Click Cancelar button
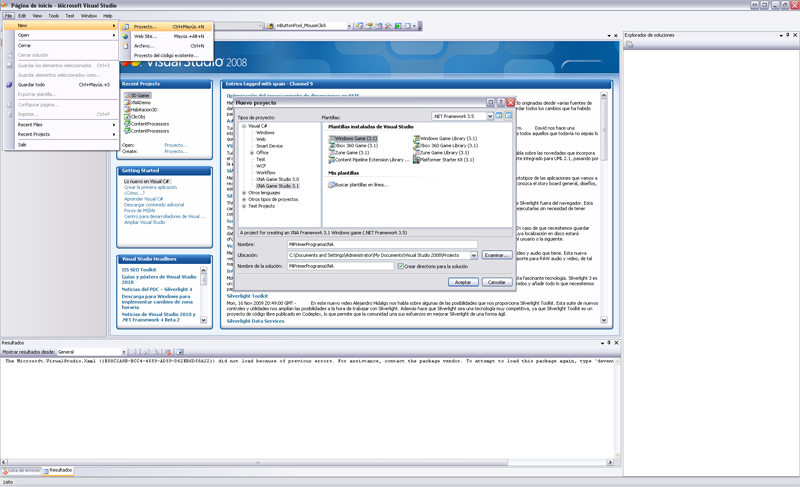Image resolution: width=800 pixels, height=487 pixels. [x=496, y=282]
